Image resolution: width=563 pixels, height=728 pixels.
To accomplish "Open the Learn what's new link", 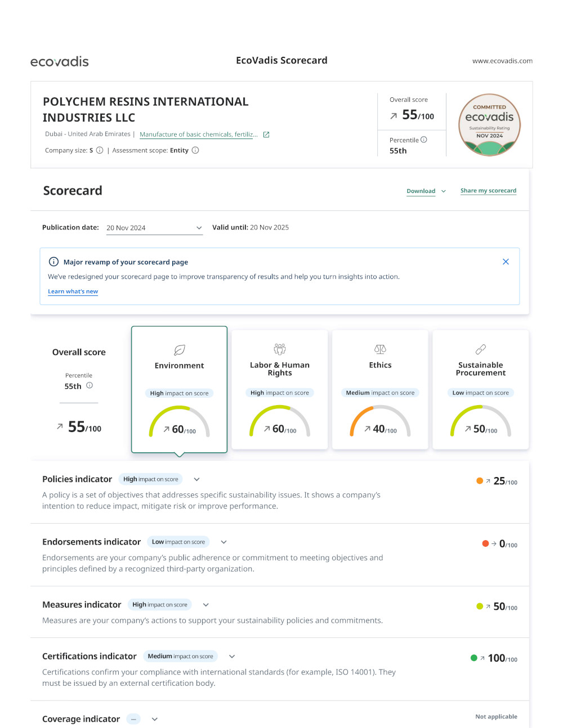I will (x=73, y=291).
